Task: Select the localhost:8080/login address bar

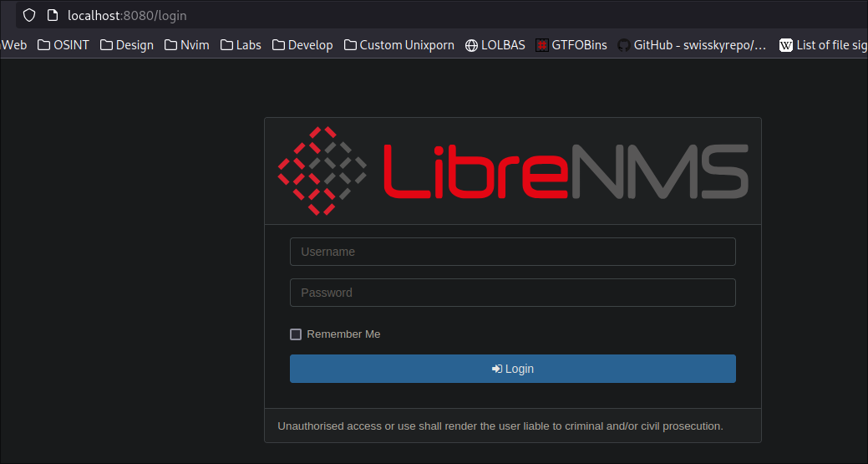Action: click(334, 15)
